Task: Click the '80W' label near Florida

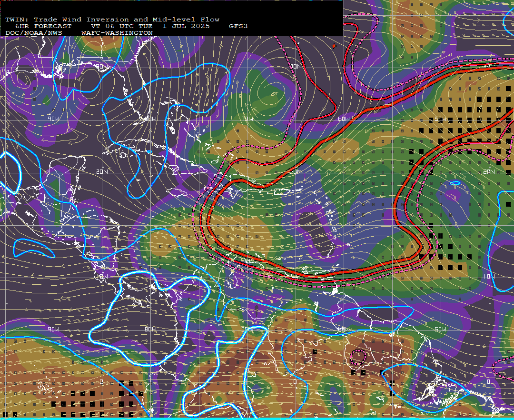Action: [x=150, y=119]
